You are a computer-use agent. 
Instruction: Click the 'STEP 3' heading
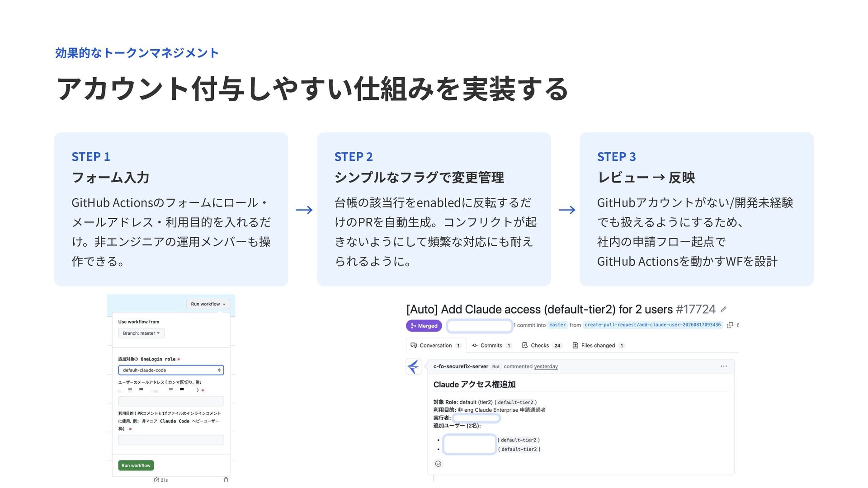pyautogui.click(x=617, y=157)
